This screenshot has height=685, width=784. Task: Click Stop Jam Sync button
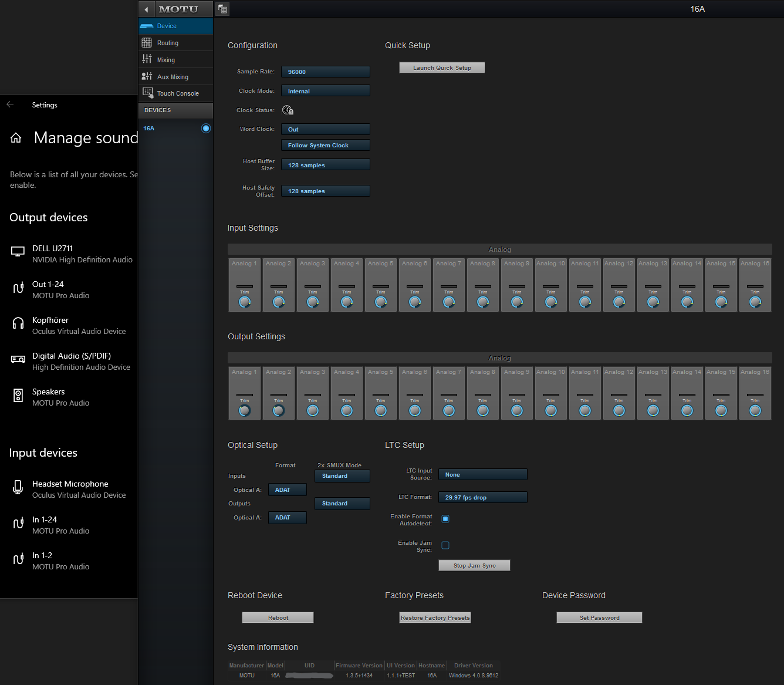474,565
